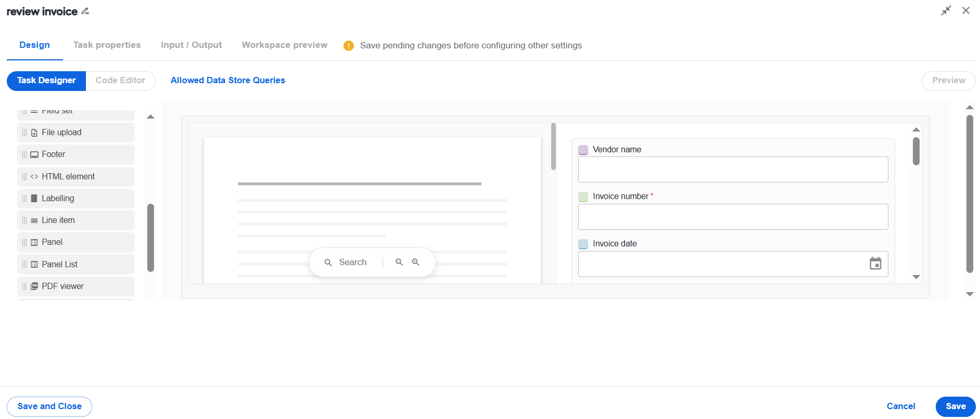Click the search magnifier icon in PDF toolbar
Viewport: 980px width, 419px height.
(x=328, y=263)
